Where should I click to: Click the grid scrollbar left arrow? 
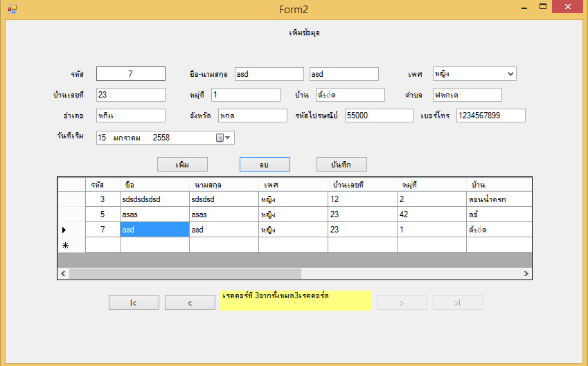tap(63, 273)
